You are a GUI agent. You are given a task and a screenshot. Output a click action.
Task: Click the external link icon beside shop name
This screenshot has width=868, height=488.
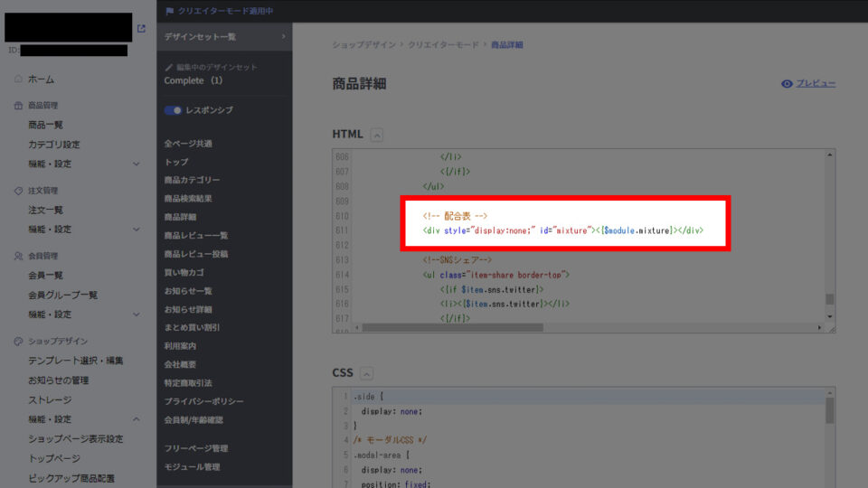point(141,29)
